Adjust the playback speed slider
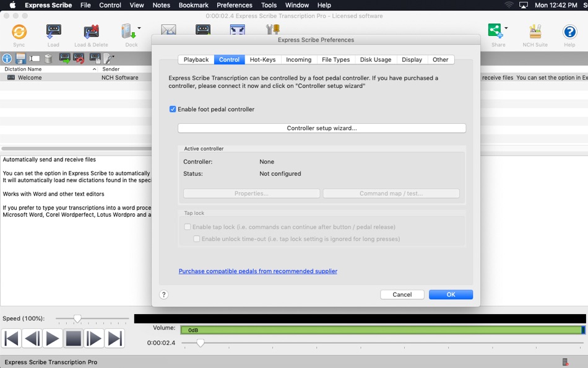This screenshot has height=368, width=588. (x=77, y=318)
